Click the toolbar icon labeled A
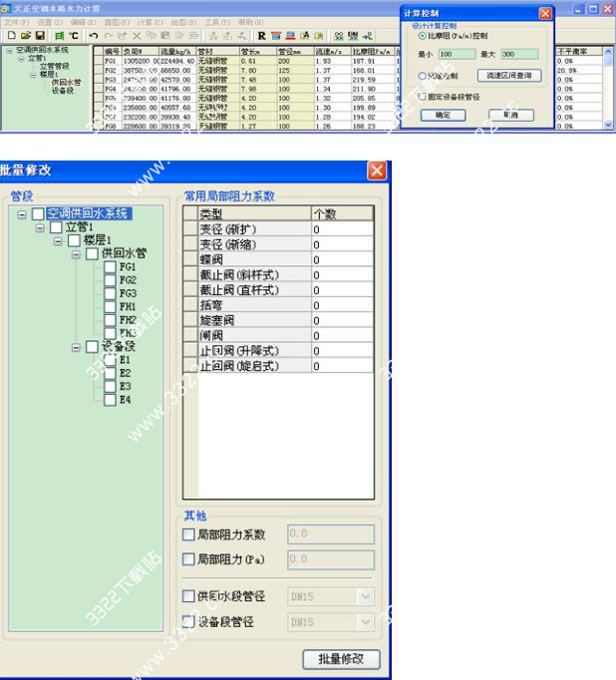The width and height of the screenshot is (616, 680). click(305, 36)
